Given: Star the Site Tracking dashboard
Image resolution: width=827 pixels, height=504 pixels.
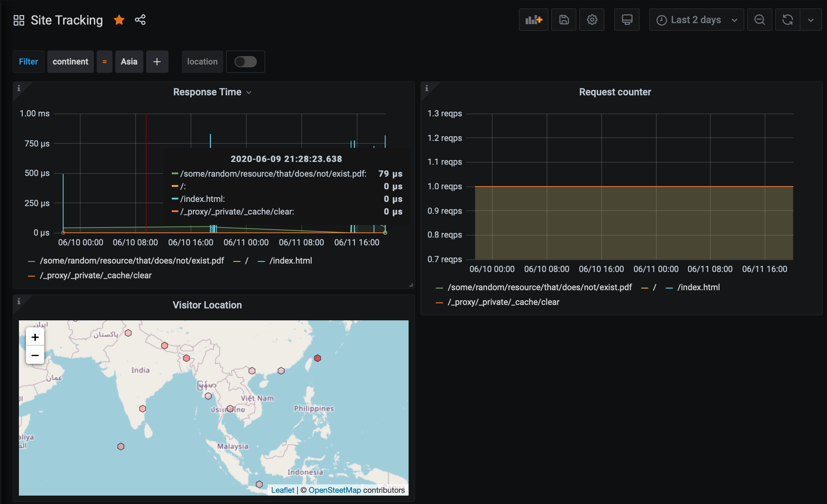Looking at the screenshot, I should pyautogui.click(x=119, y=20).
